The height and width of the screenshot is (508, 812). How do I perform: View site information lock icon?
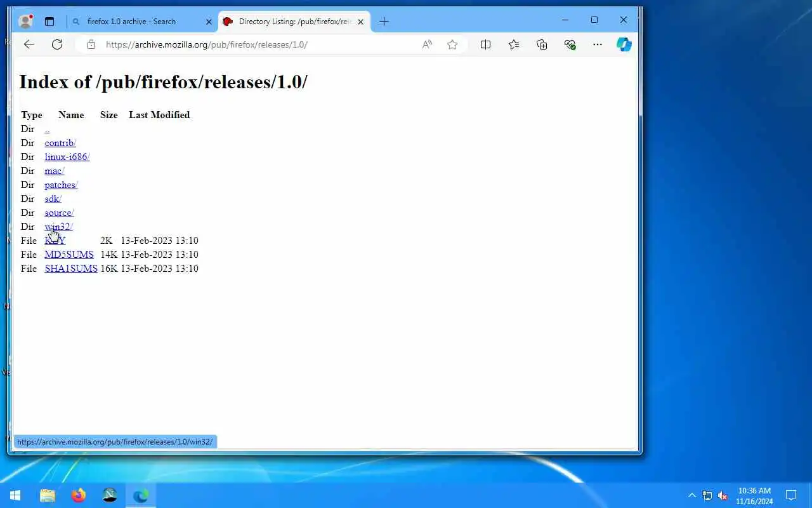[91, 44]
